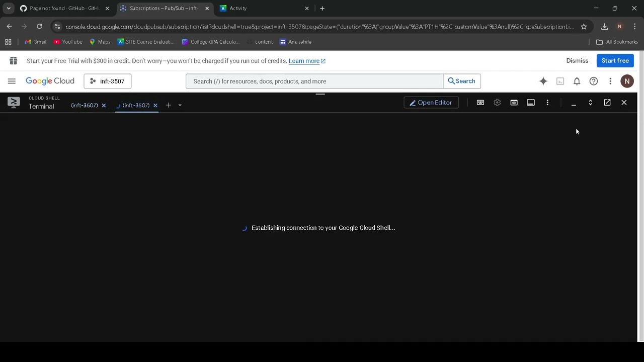The width and height of the screenshot is (644, 362).
Task: Click the Cloud Shell terminal logo icon
Action: pos(14,103)
